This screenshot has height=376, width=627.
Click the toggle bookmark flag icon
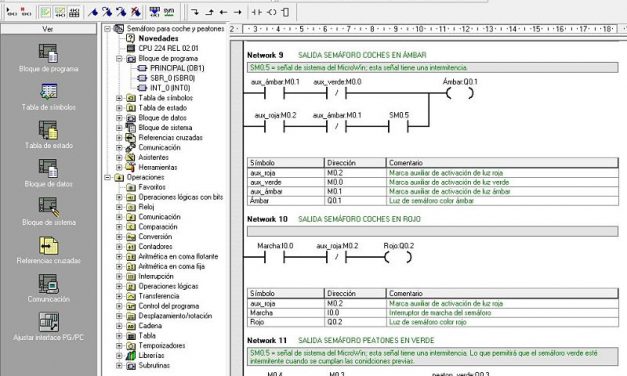tap(93, 12)
